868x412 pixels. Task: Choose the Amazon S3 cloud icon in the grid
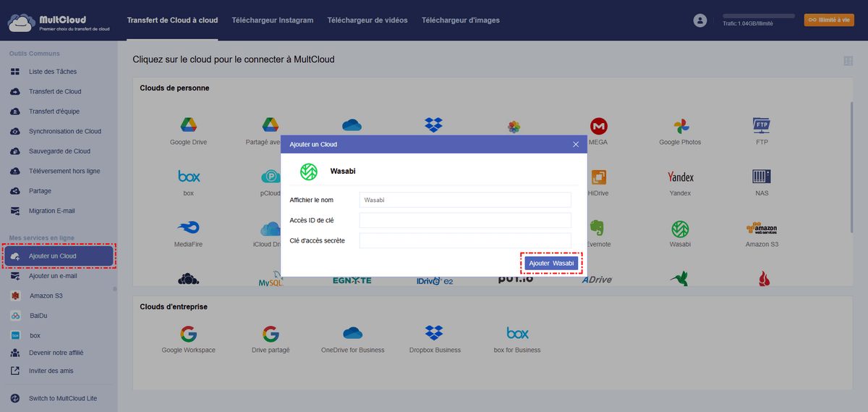click(762, 229)
